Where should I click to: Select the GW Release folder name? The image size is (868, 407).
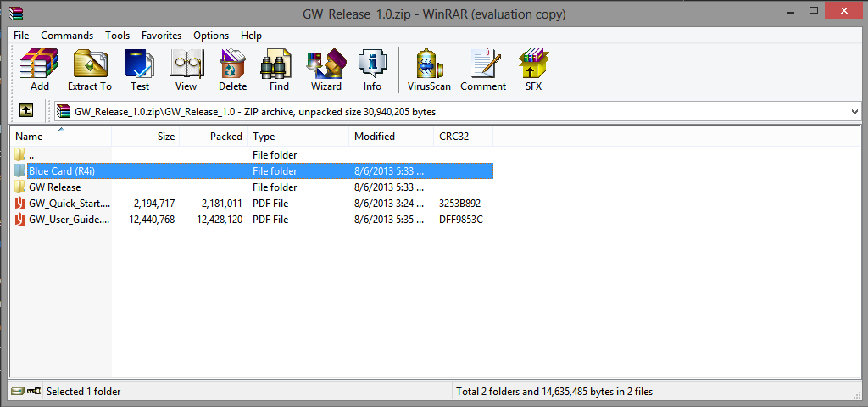tap(55, 187)
